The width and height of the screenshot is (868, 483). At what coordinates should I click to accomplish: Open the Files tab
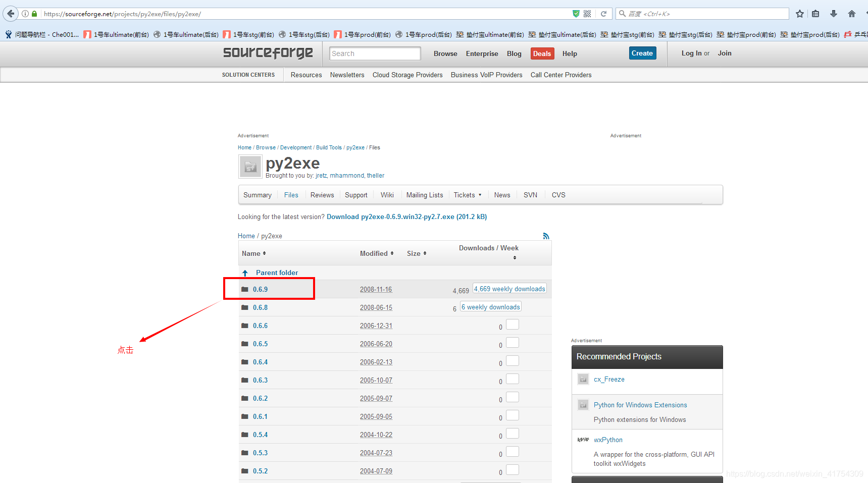pos(291,195)
